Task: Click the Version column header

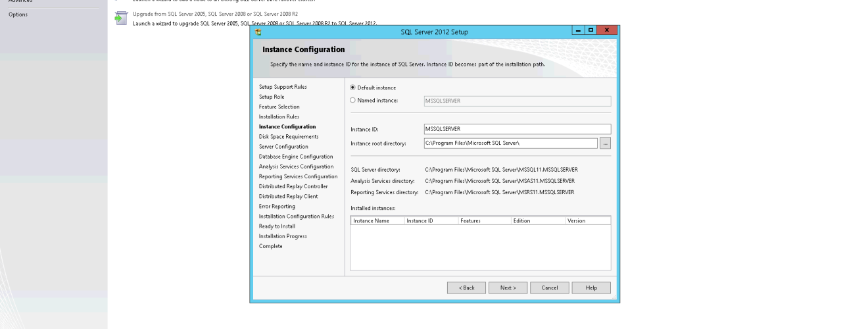Action: point(587,220)
